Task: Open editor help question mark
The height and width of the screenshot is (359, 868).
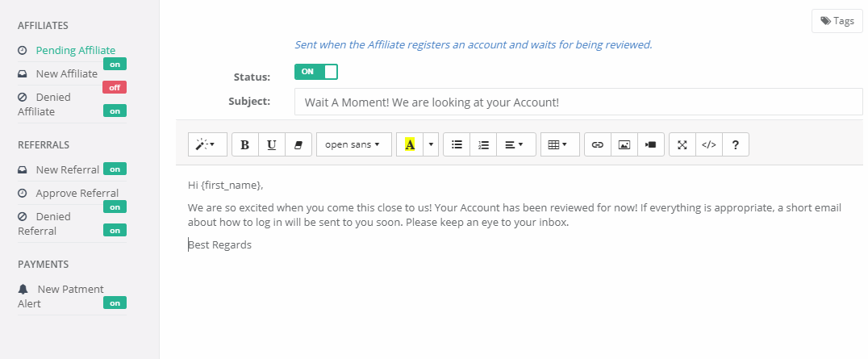Action: tap(736, 144)
